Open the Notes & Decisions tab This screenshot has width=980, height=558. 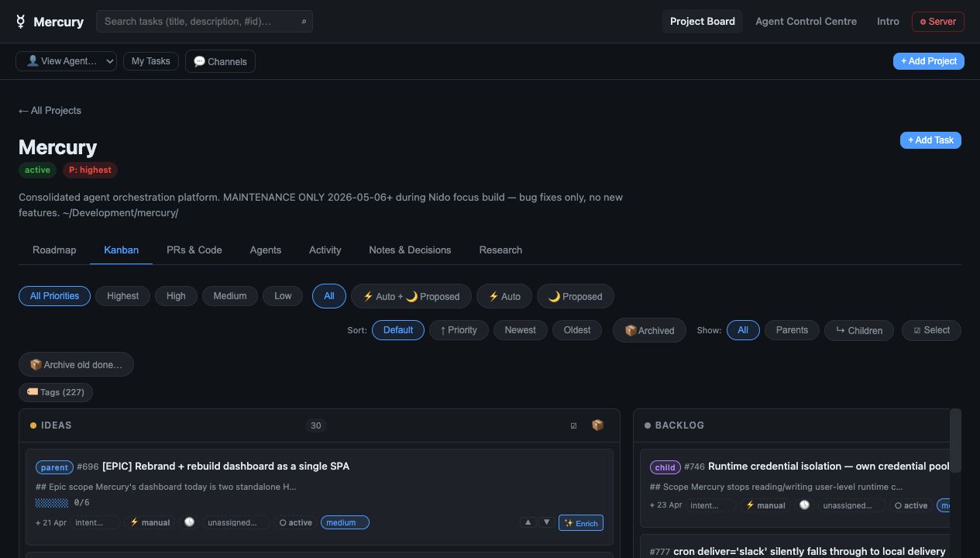click(x=410, y=250)
